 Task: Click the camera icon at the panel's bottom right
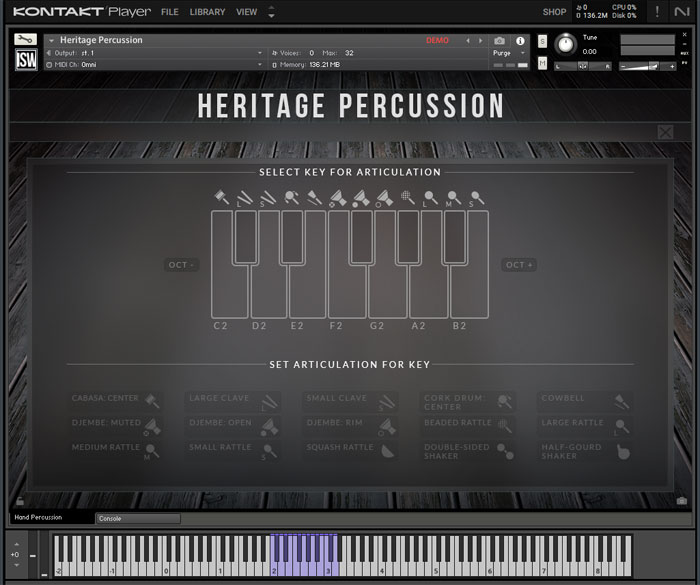pos(681,501)
